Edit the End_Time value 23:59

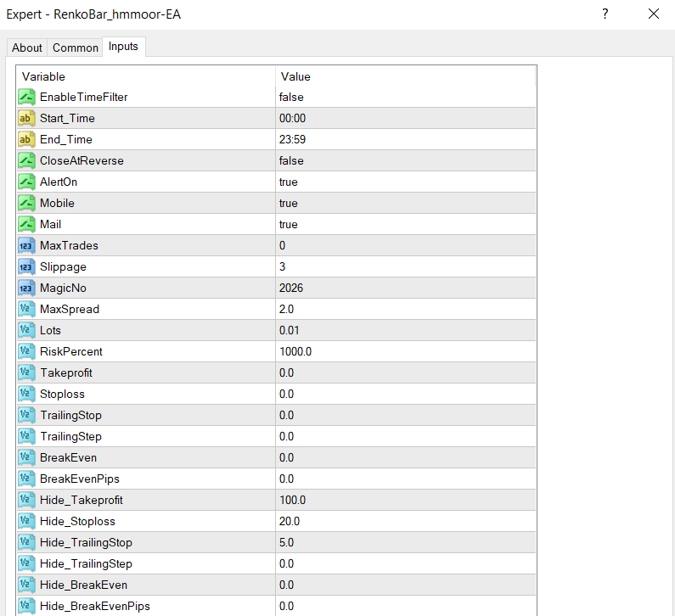click(x=406, y=139)
